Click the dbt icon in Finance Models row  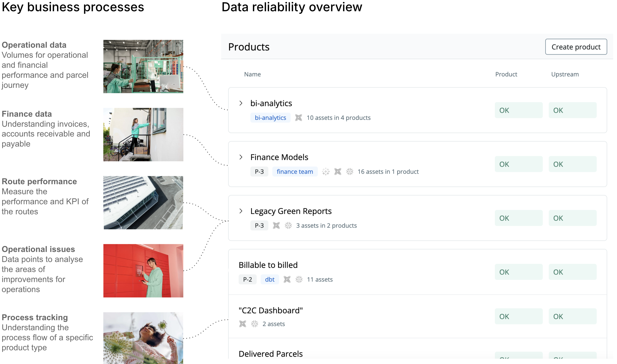pyautogui.click(x=338, y=172)
